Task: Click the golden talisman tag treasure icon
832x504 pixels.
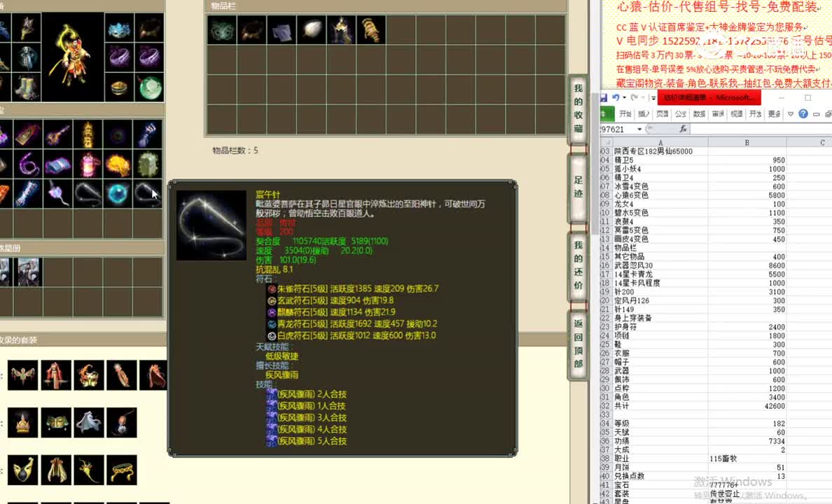Action: 27,135
